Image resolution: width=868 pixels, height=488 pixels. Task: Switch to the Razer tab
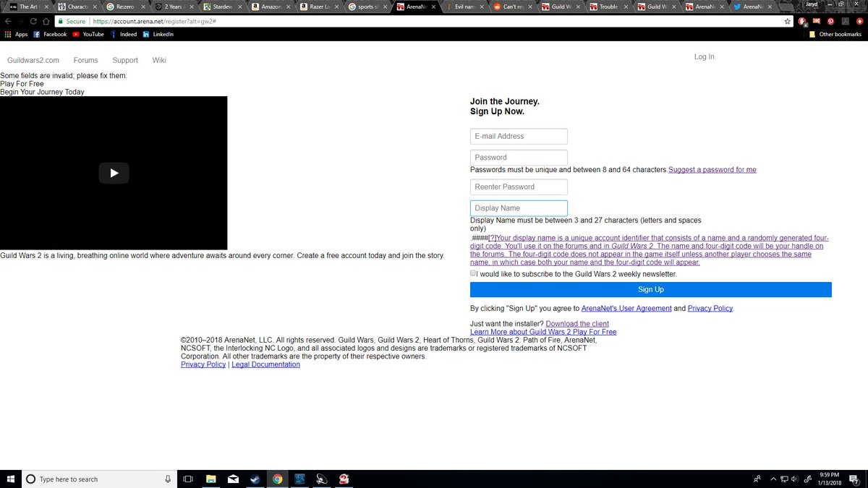coord(319,7)
